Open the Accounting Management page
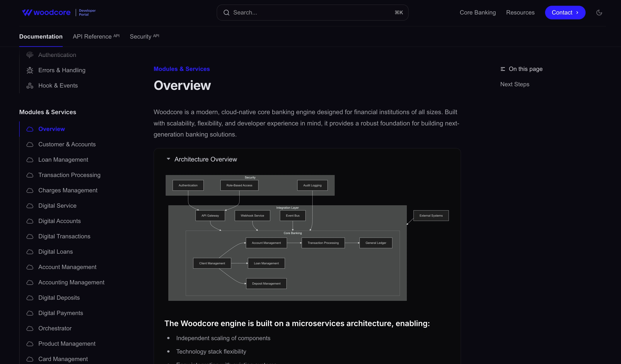 click(71, 282)
